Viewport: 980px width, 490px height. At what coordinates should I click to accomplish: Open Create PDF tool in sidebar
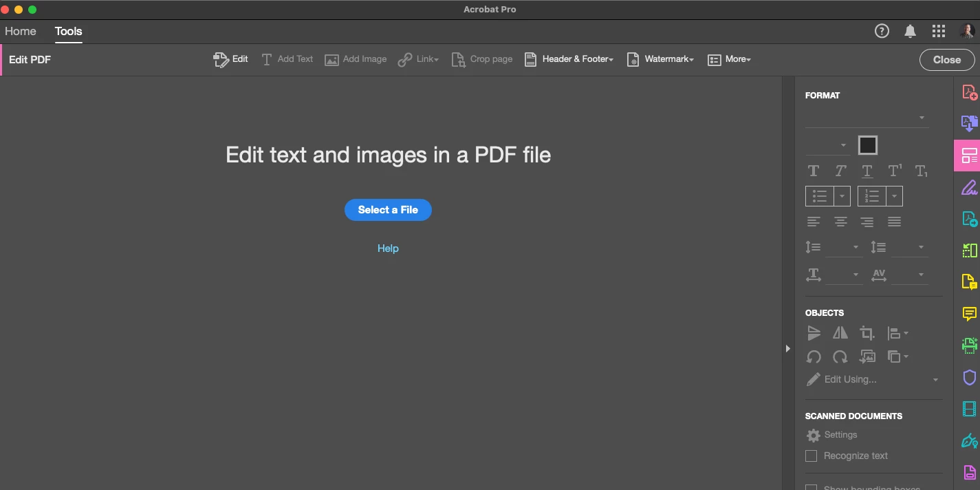[969, 93]
